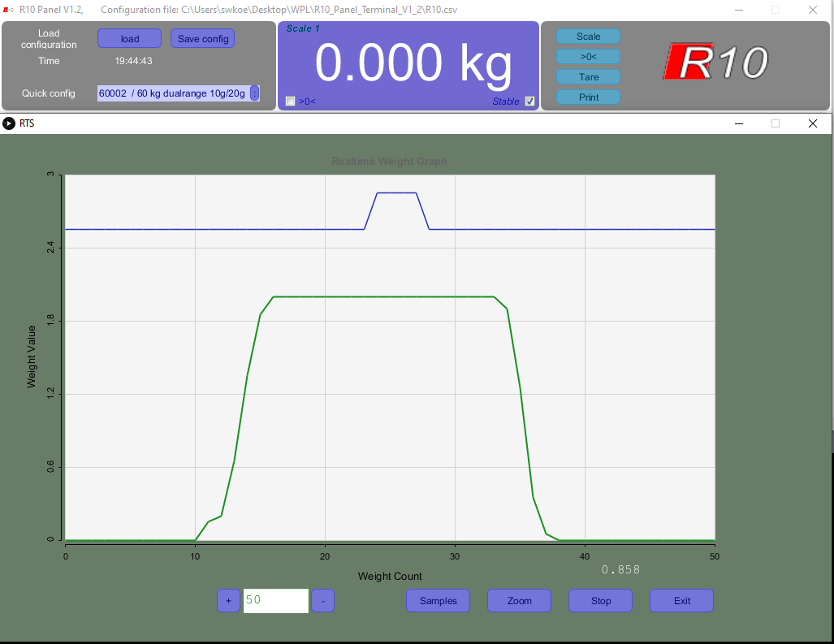Click the RTS play icon in window title

pyautogui.click(x=10, y=123)
